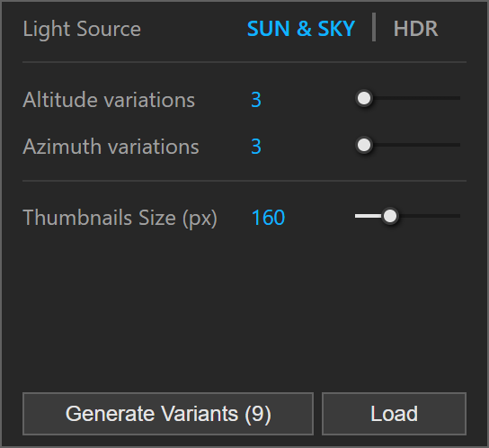Viewport: 489px width, 448px height.
Task: Select the Azimuth variations value 3
Action: click(256, 146)
